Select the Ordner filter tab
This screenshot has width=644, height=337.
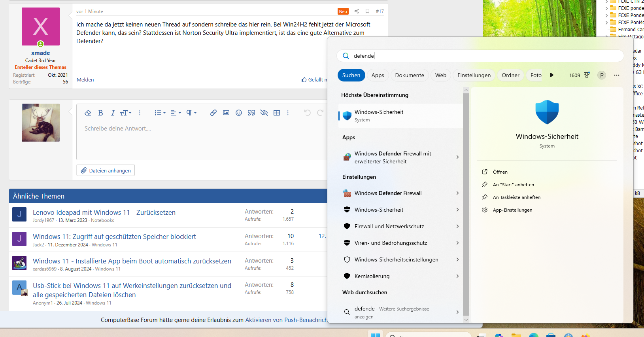click(x=510, y=75)
